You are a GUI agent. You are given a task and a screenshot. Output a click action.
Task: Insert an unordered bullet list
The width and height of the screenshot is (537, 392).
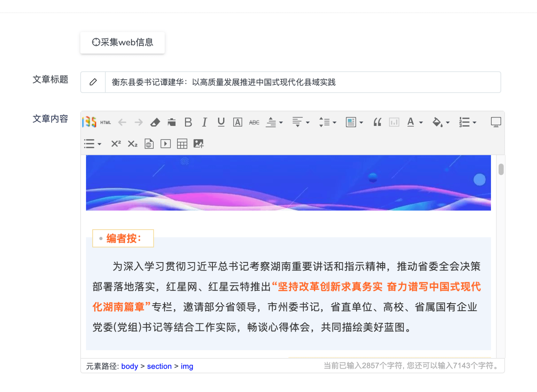89,144
